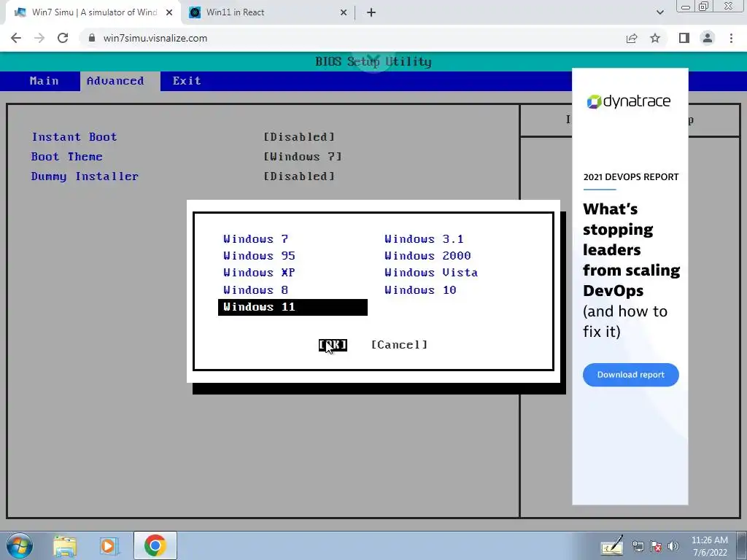Click the network tray icon
This screenshot has height=560, width=747.
click(x=638, y=546)
